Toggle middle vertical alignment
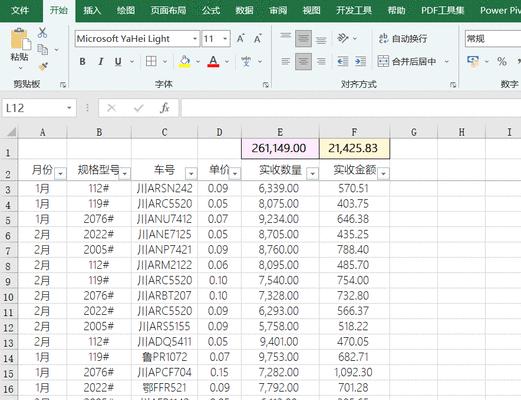This screenshot has width=521, height=400. pos(303,38)
